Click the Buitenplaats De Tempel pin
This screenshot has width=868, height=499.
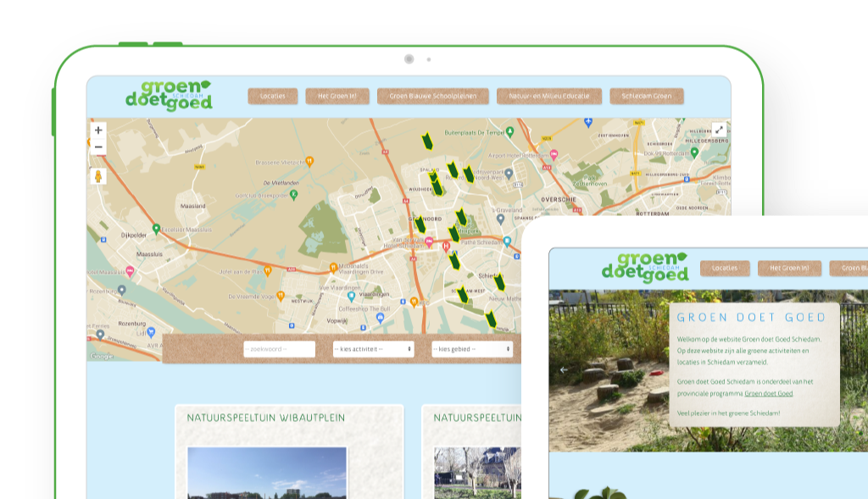(x=510, y=131)
